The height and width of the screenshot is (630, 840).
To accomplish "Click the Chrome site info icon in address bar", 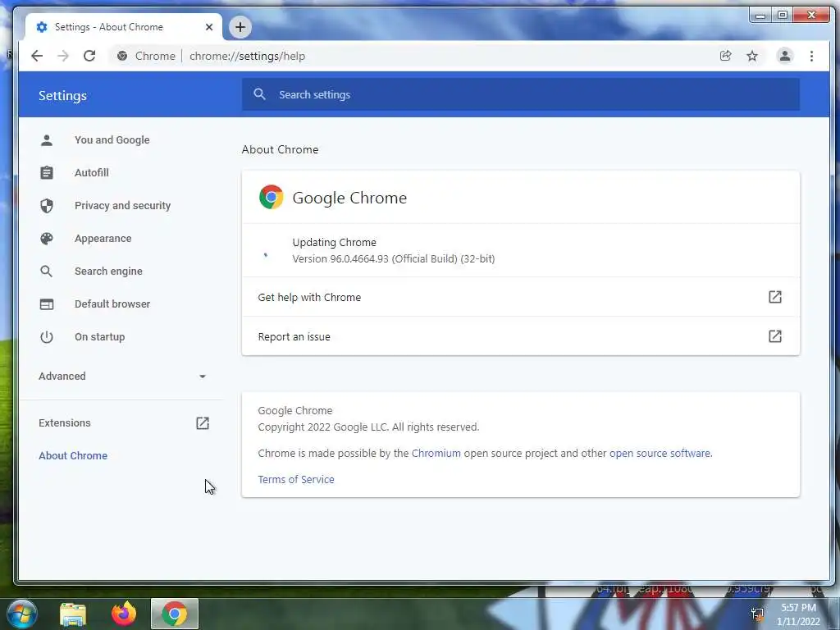I will tap(122, 56).
